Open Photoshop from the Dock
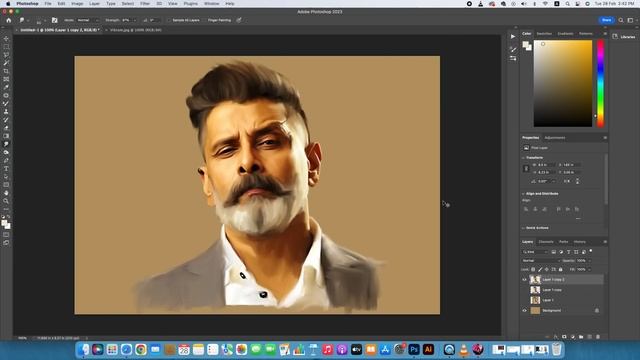The height and width of the screenshot is (360, 640). (414, 349)
